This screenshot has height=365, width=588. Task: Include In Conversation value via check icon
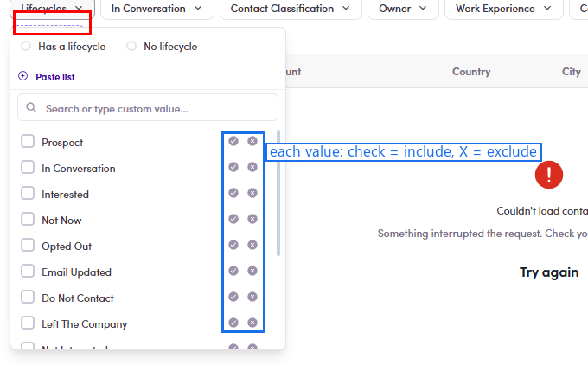click(233, 167)
